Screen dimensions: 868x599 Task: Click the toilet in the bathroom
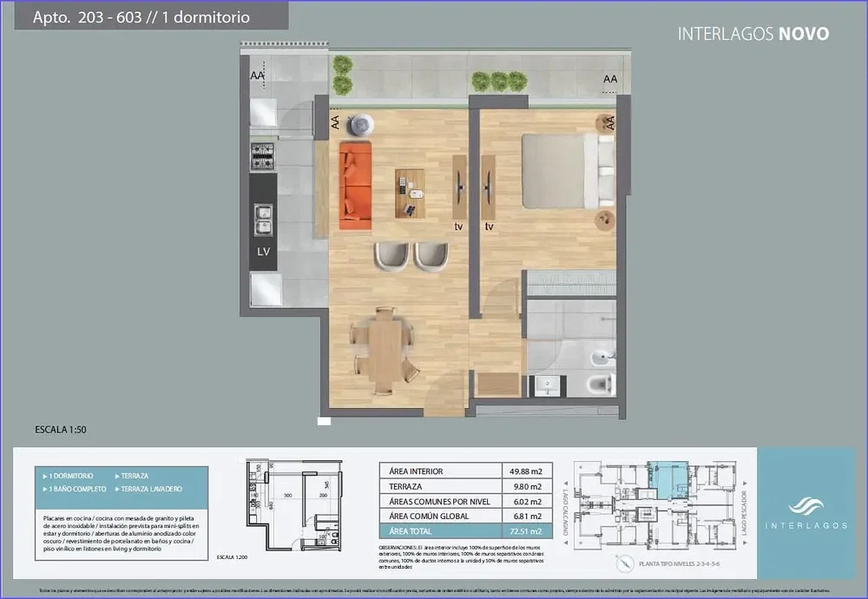click(x=600, y=383)
